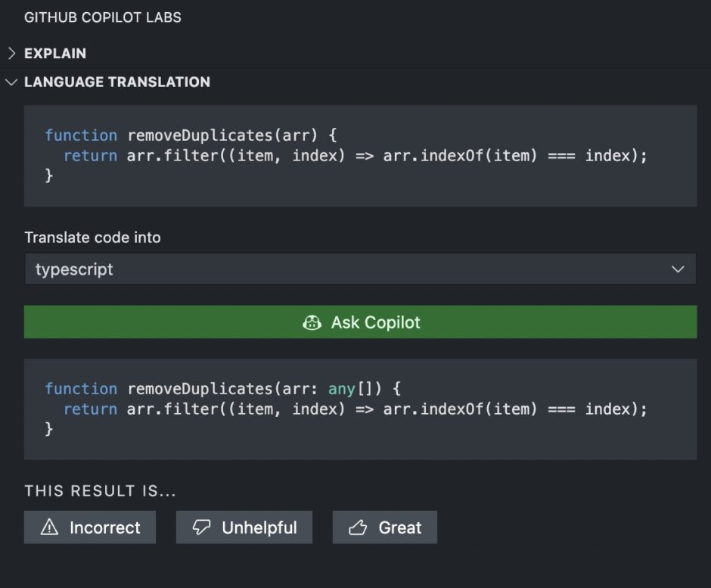Click the translated TypeScript output code block
Screen dimensions: 711x588
point(361,409)
